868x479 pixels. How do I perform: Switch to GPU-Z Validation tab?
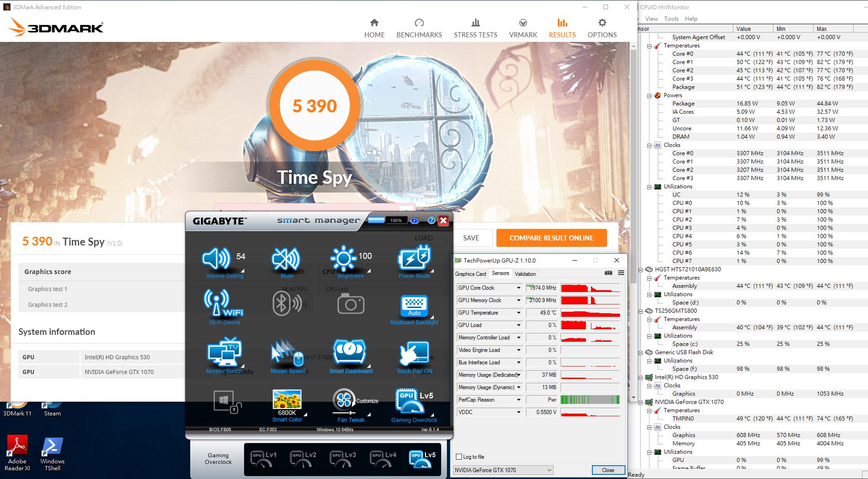(525, 274)
